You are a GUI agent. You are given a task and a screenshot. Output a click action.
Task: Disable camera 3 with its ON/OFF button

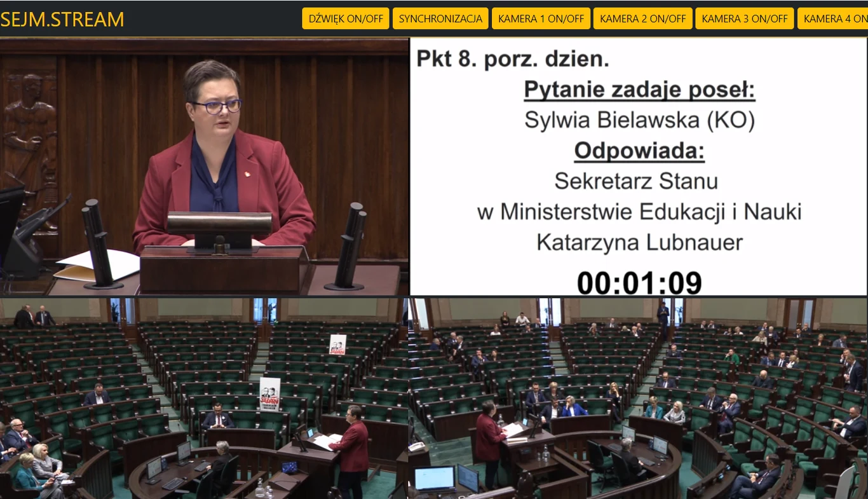(x=744, y=18)
